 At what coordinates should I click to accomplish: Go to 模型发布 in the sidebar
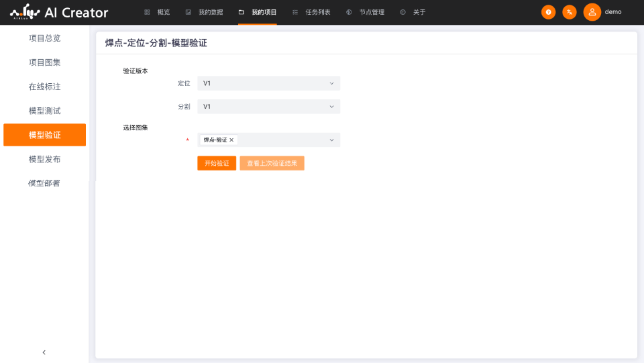[x=44, y=159]
